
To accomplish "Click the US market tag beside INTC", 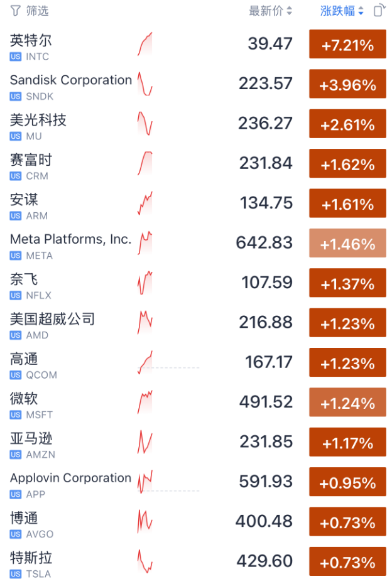I will pyautogui.click(x=16, y=57).
